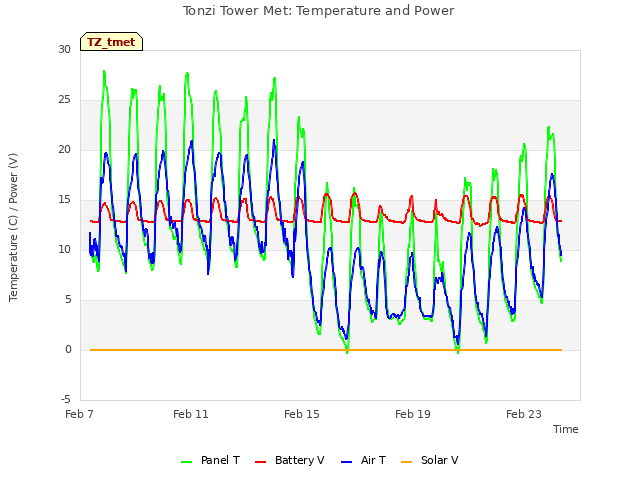Click the Feb 19 x-axis tick label

pos(413,414)
